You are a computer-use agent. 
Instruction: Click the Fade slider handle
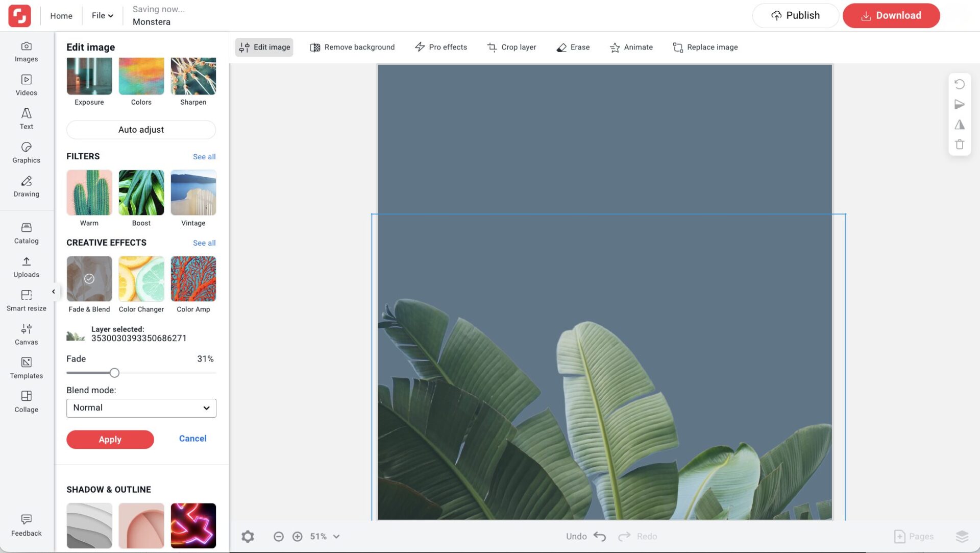click(x=114, y=373)
